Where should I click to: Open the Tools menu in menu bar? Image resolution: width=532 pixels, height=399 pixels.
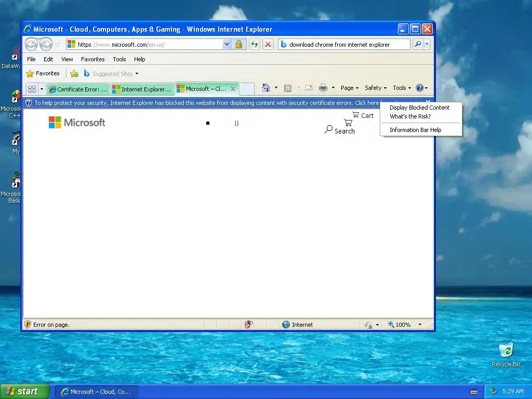[x=119, y=59]
